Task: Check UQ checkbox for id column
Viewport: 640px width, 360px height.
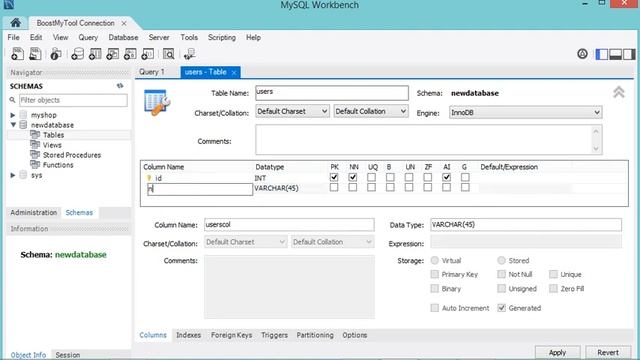Action: coord(371,177)
